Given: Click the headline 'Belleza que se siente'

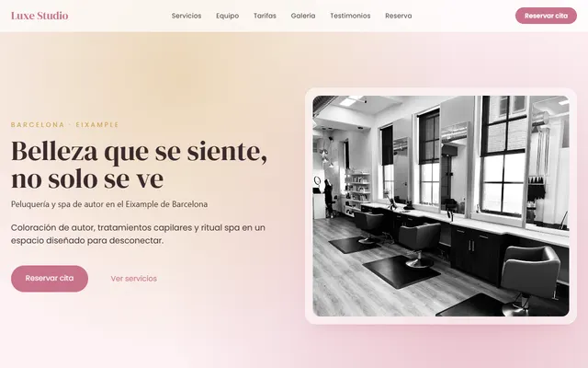Looking at the screenshot, I should click(x=139, y=151).
